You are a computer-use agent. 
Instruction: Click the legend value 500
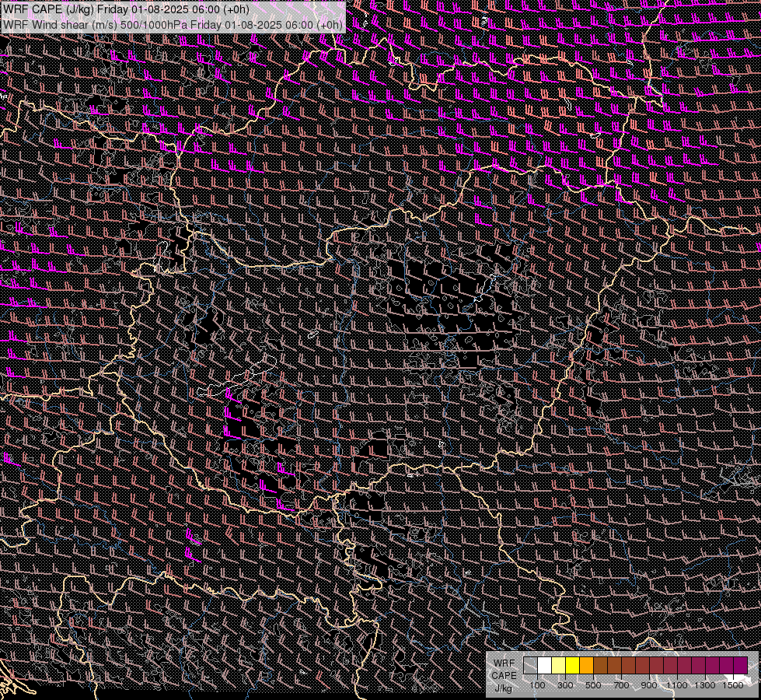(593, 685)
